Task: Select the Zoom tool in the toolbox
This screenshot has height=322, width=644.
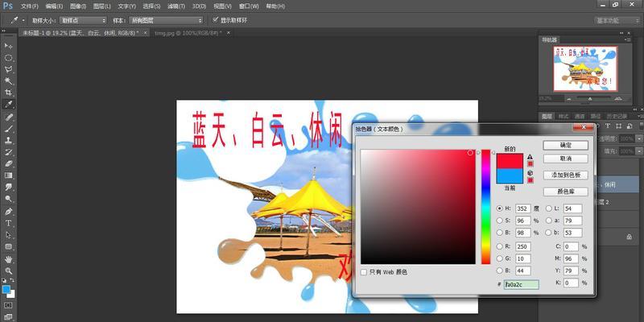Action: point(8,271)
